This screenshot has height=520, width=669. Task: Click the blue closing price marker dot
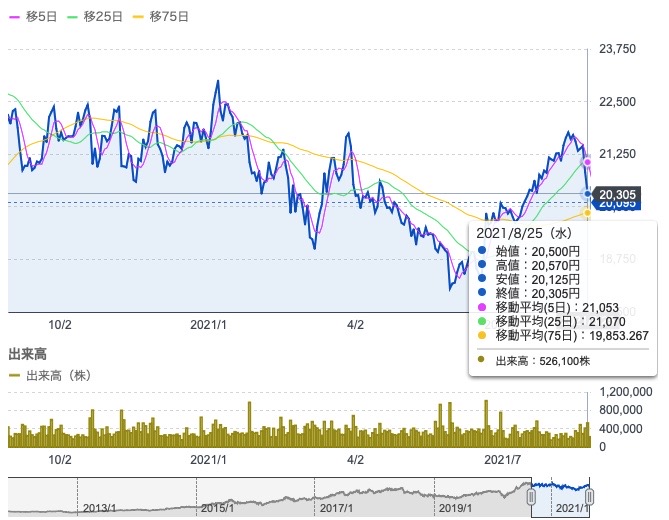pyautogui.click(x=588, y=194)
